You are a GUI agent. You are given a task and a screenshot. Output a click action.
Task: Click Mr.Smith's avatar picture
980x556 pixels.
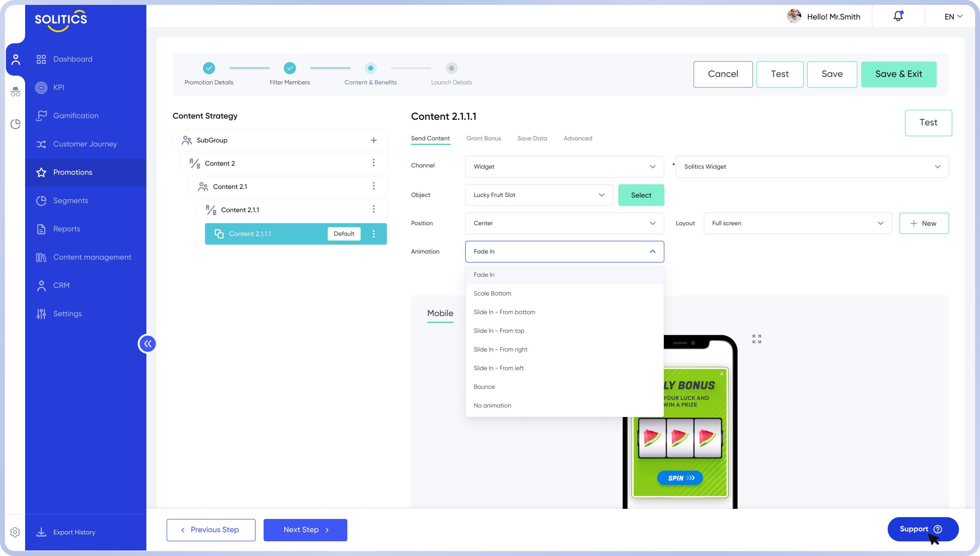click(794, 16)
